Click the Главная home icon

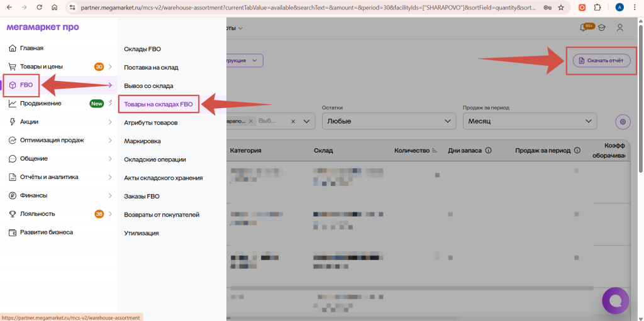(12, 48)
